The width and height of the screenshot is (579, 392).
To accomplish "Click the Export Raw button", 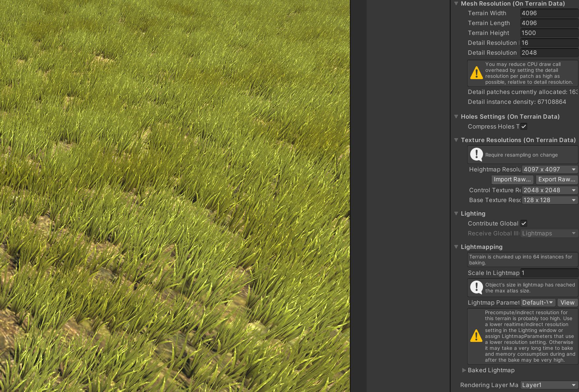I will click(557, 179).
